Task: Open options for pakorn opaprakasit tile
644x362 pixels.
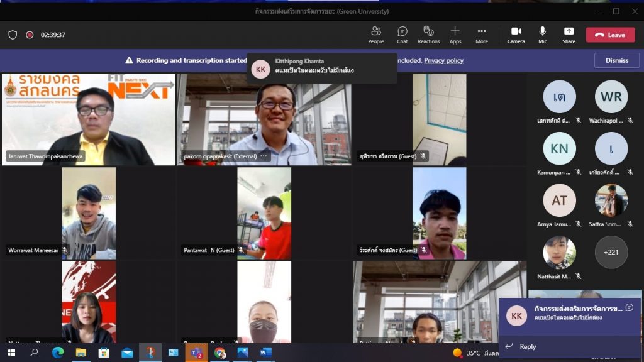Action: point(264,156)
